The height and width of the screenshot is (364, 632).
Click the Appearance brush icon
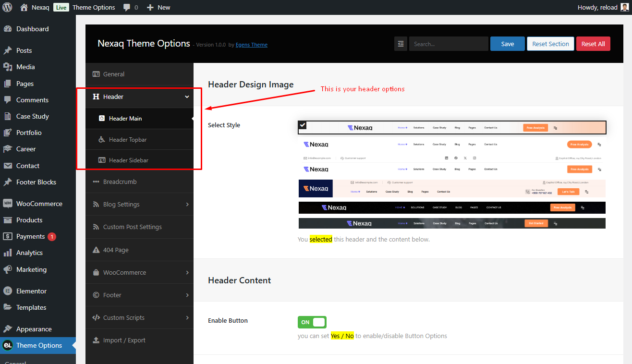8,329
